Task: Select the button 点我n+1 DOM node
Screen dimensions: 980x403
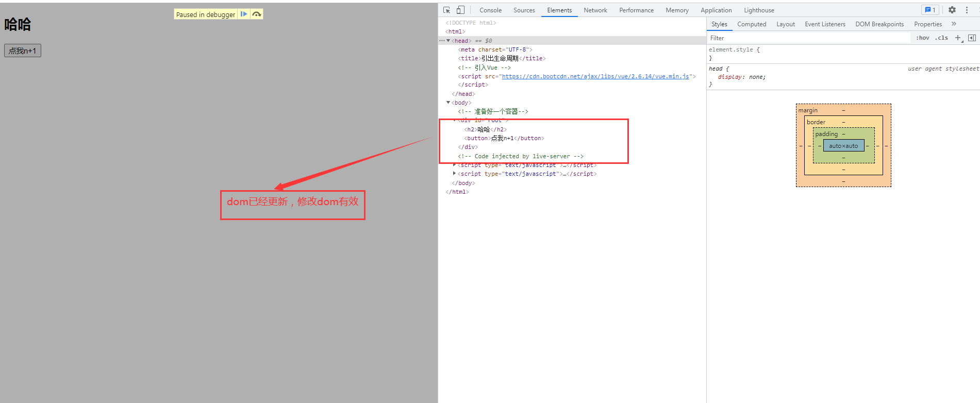Action: click(504, 138)
